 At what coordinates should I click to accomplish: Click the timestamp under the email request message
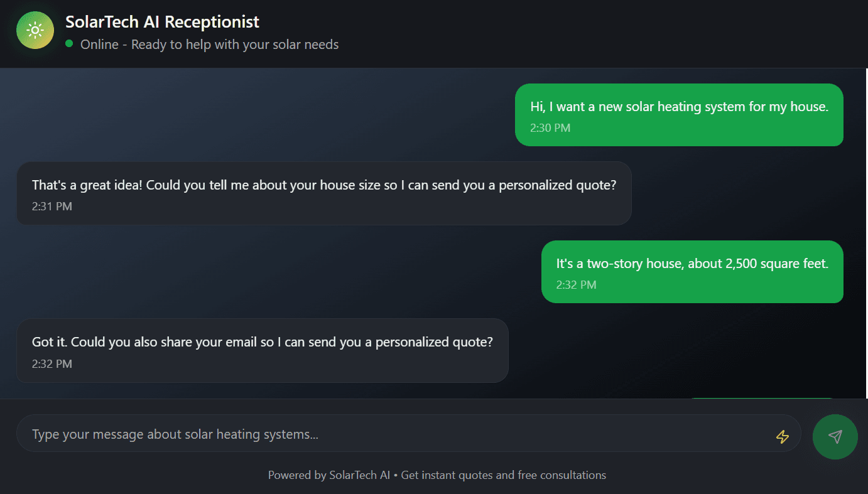click(52, 363)
